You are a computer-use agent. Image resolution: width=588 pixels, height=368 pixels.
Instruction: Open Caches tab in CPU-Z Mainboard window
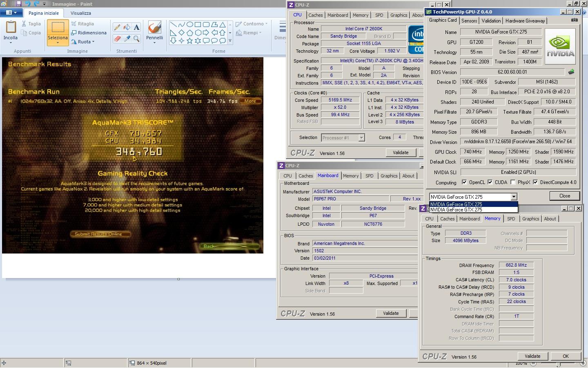coord(305,176)
